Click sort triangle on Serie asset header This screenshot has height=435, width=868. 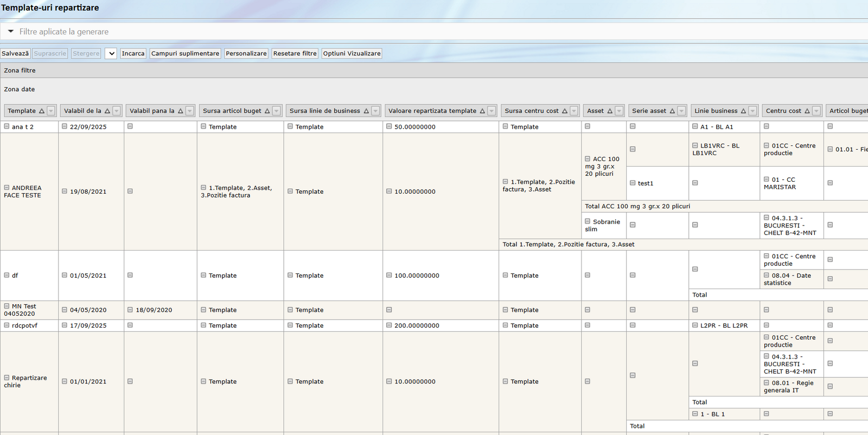tap(672, 111)
